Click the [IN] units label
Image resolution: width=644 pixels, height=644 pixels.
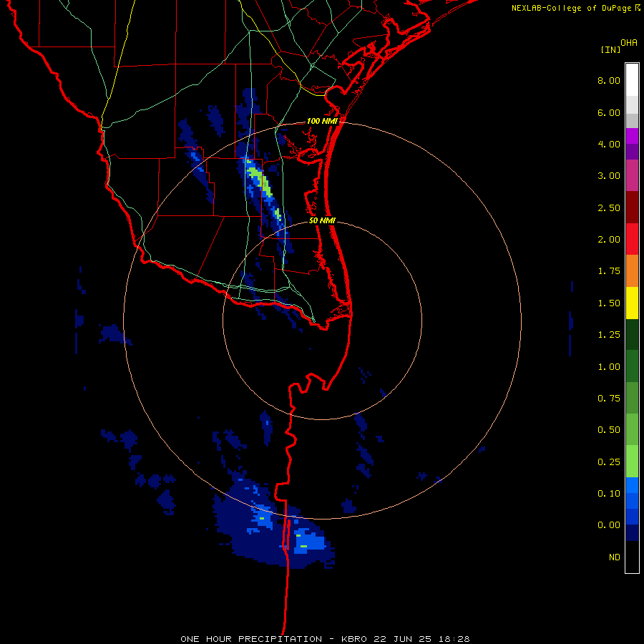point(610,49)
